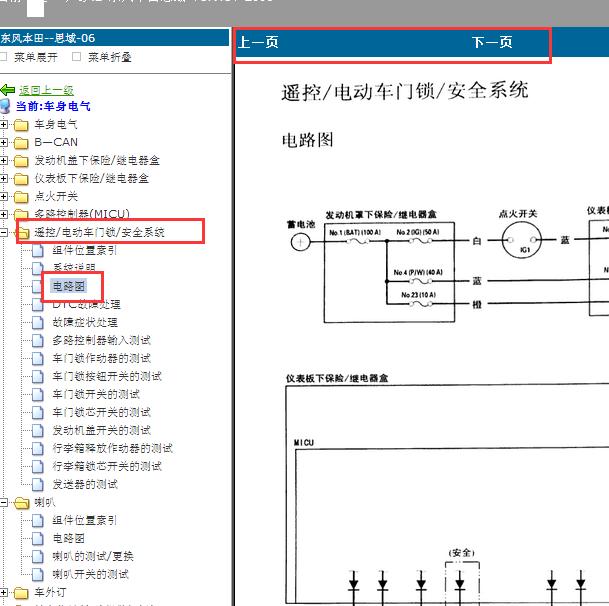This screenshot has width=609, height=606.
Task: Open the DTC故障处理 tree item
Action: pyautogui.click(x=86, y=304)
